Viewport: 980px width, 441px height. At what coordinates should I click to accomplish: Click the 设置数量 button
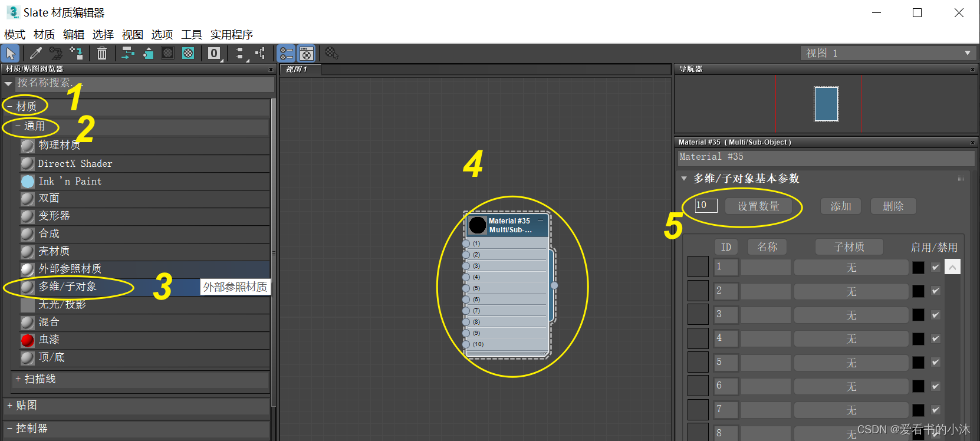click(759, 206)
